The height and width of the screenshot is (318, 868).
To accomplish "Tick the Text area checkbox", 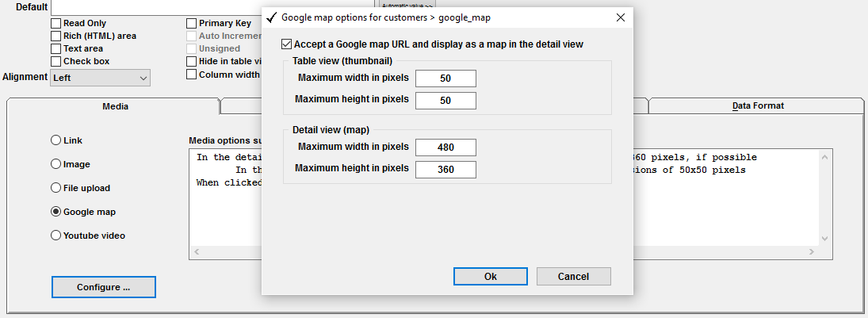I will [x=56, y=48].
